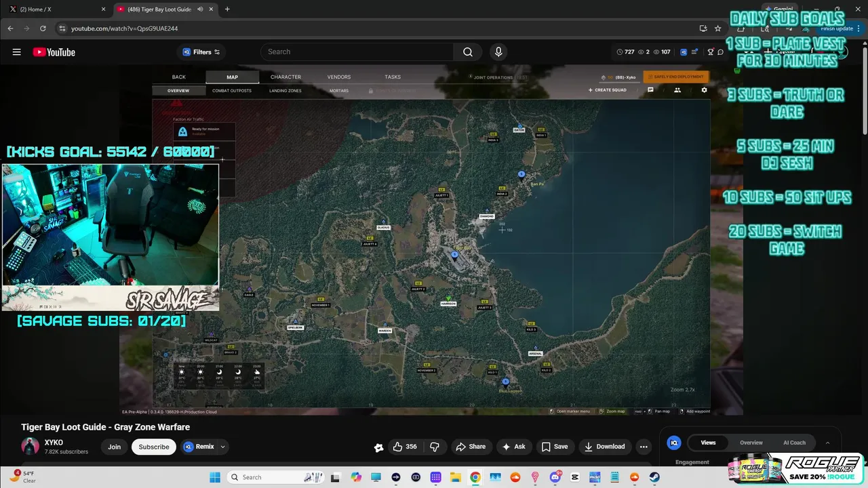The width and height of the screenshot is (868, 488).
Task: Click the HARRISON green map marker
Action: [x=448, y=302]
